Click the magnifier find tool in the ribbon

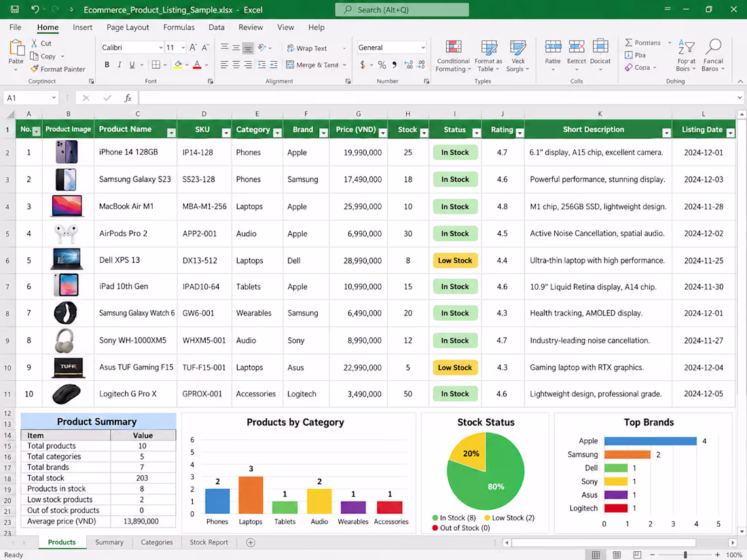point(713,47)
